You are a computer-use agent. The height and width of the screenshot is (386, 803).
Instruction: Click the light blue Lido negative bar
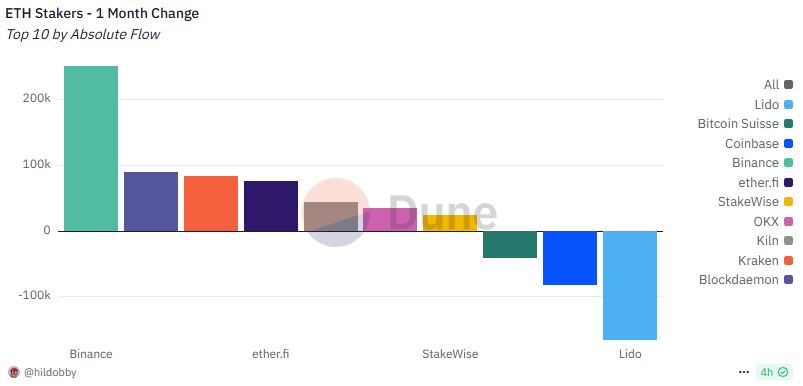[x=630, y=285]
